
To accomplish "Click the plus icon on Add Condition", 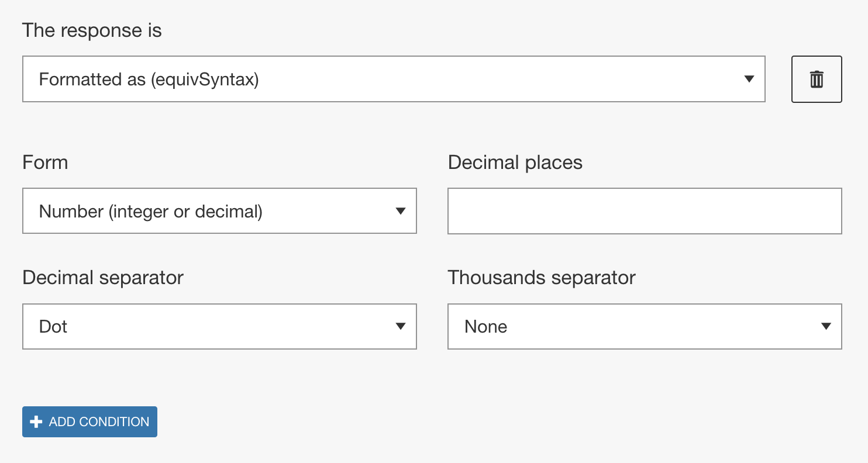I will (36, 421).
